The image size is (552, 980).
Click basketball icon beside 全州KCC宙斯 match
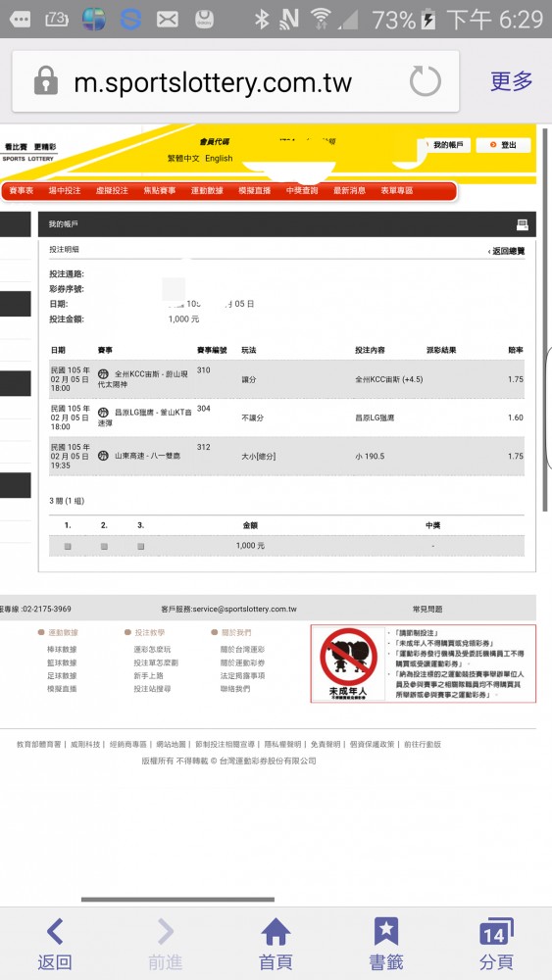104,374
